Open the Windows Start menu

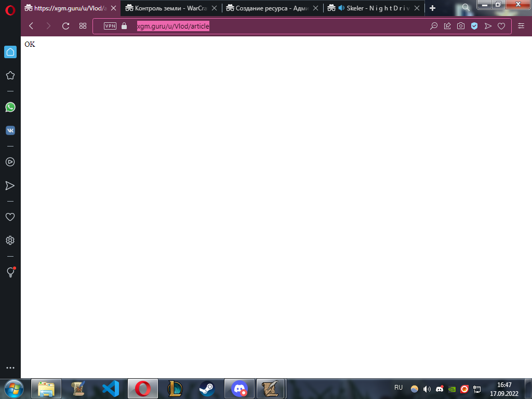[x=14, y=389]
